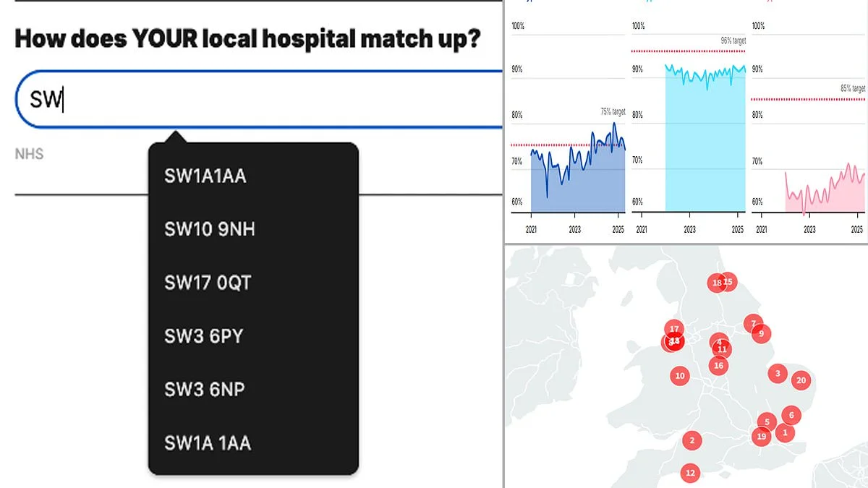868x488 pixels.
Task: Open map marker number 10
Action: [x=679, y=375]
